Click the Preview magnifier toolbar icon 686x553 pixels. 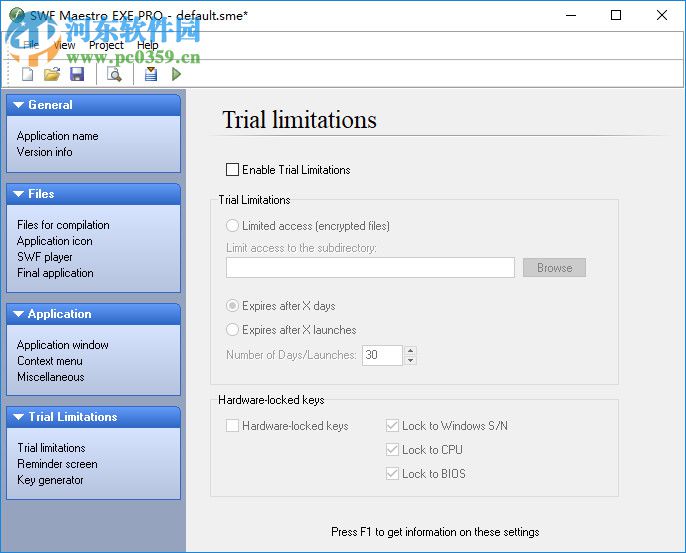pos(115,74)
